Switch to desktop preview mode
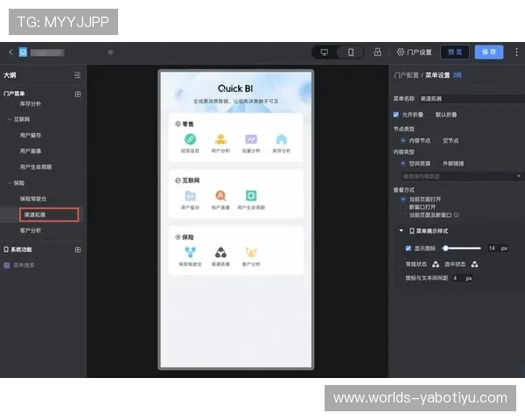525x420 pixels. click(x=325, y=52)
